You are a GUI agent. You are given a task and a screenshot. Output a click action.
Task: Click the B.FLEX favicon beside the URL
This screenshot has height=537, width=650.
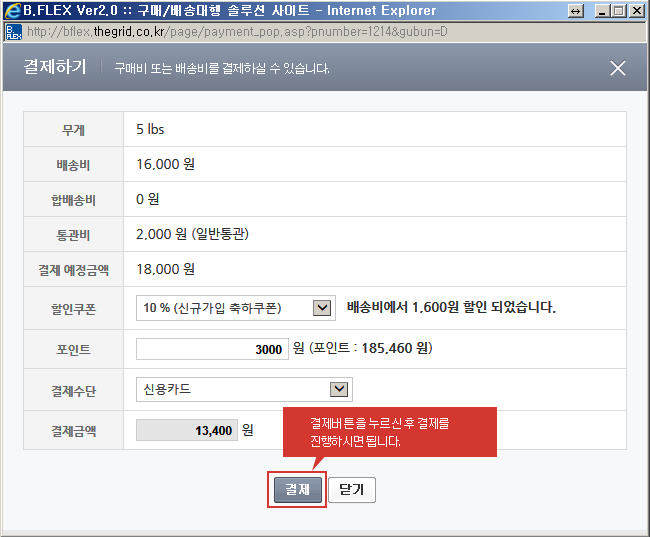13,31
